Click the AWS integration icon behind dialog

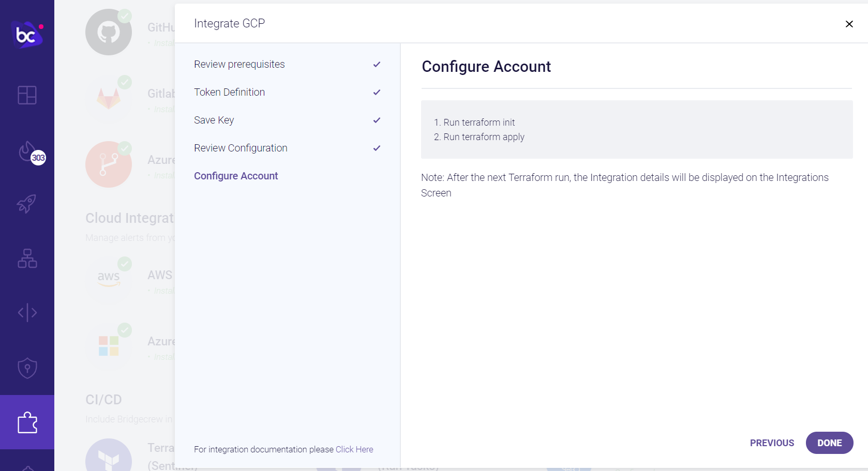[109, 280]
